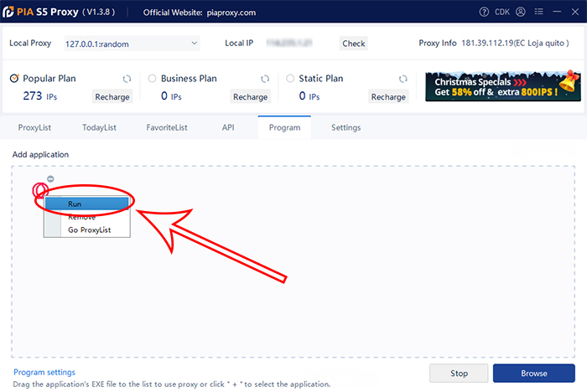Image resolution: width=587 pixels, height=392 pixels.
Task: Choose Run in the context menu
Action: [87, 204]
